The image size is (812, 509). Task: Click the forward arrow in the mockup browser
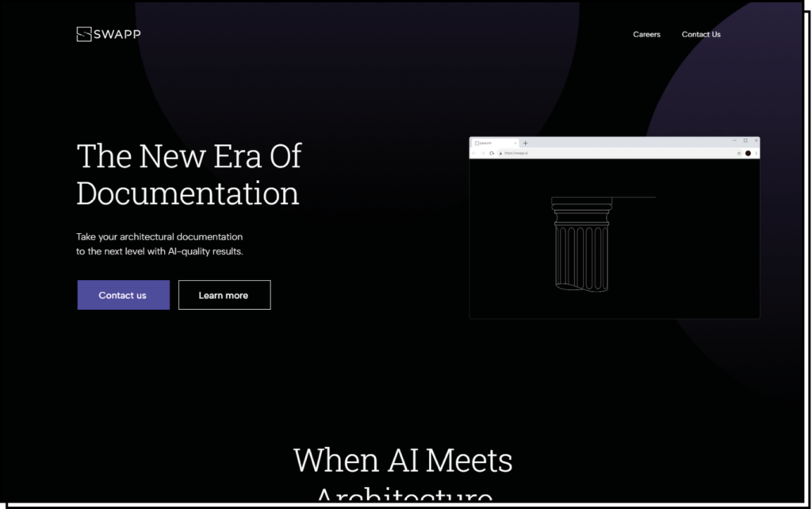[483, 153]
